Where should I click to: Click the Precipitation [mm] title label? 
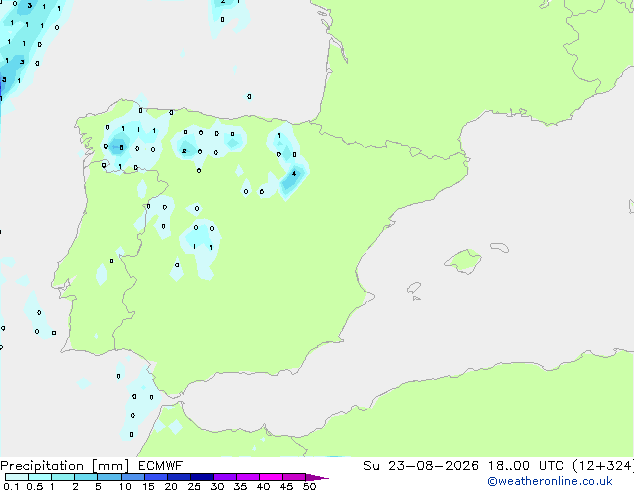65,466
